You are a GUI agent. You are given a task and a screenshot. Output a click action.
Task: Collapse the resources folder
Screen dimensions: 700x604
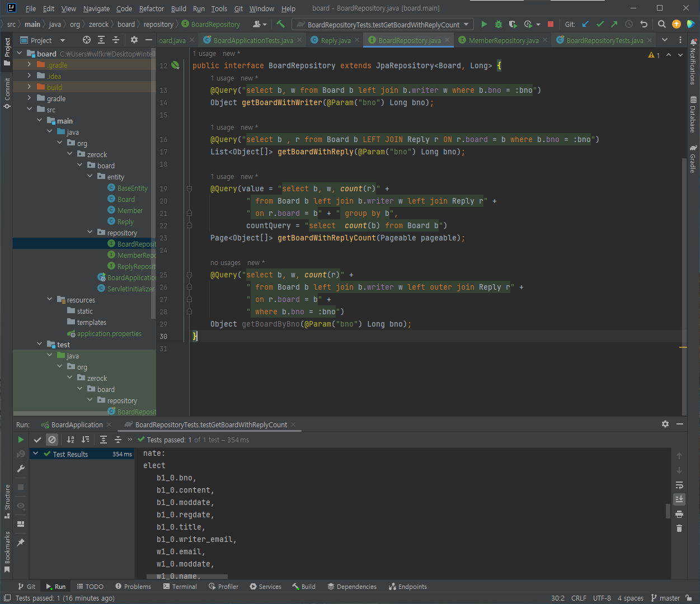(x=49, y=300)
